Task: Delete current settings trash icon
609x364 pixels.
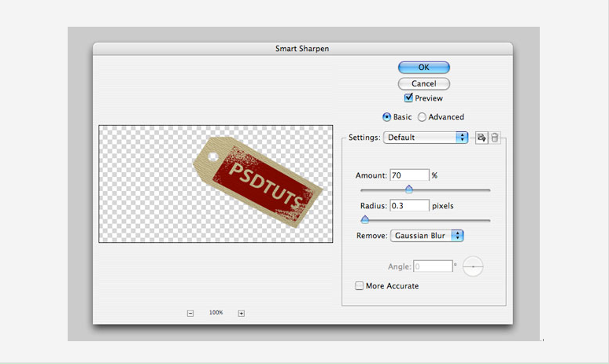Action: click(494, 138)
